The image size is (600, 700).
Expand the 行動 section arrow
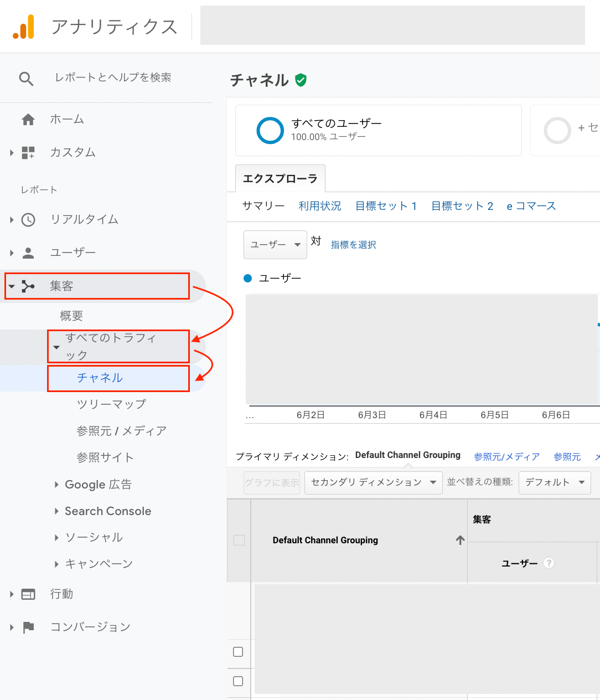(x=12, y=594)
